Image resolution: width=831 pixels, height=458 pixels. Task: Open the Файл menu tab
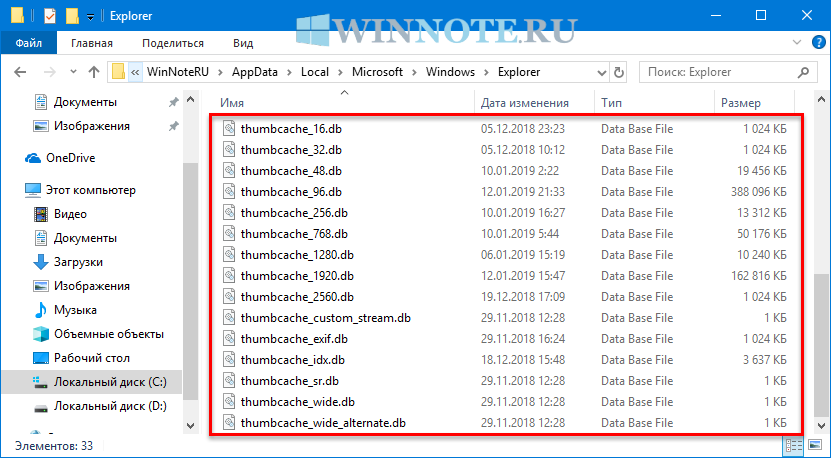click(28, 43)
